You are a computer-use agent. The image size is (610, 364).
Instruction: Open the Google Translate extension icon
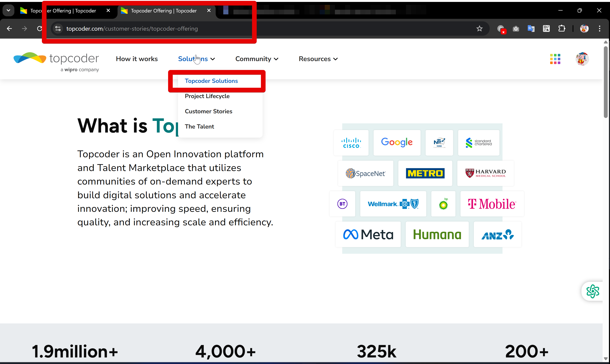click(x=531, y=29)
